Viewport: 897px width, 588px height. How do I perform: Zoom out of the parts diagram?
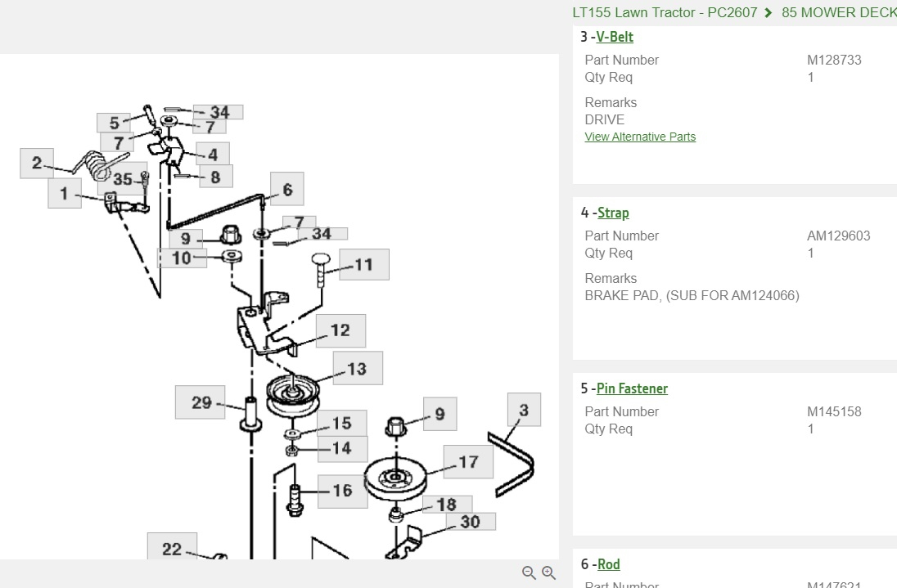pyautogui.click(x=529, y=573)
